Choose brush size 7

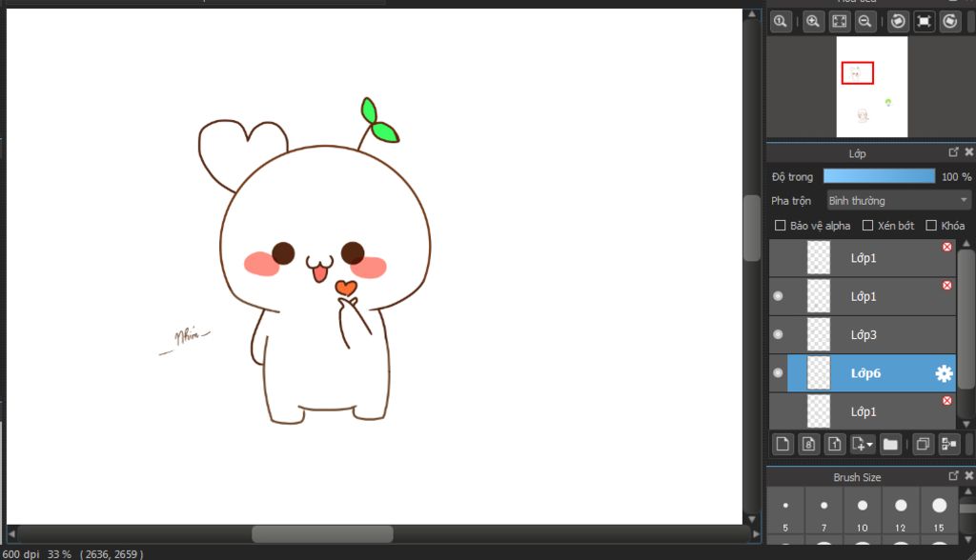click(823, 512)
